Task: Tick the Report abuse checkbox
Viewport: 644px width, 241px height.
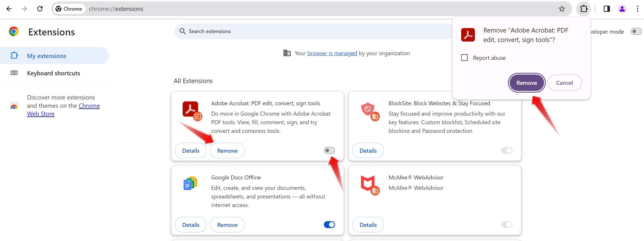Action: click(x=464, y=58)
